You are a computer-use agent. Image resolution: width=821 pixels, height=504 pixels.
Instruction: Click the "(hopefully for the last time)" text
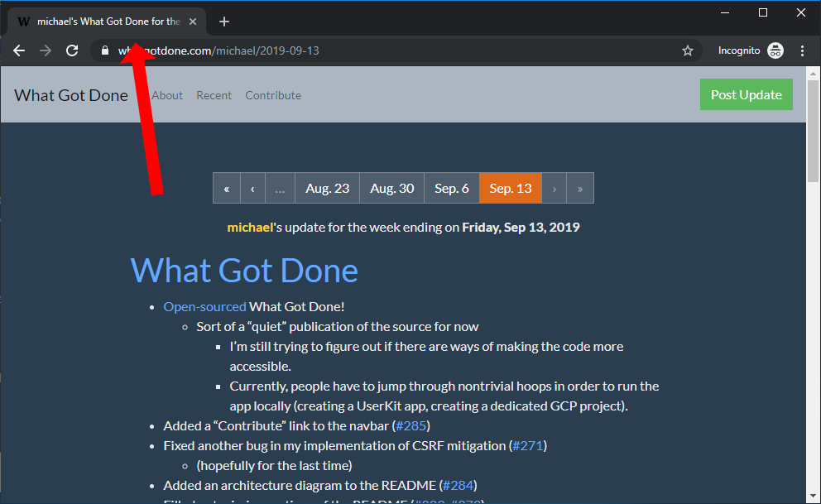click(x=275, y=466)
